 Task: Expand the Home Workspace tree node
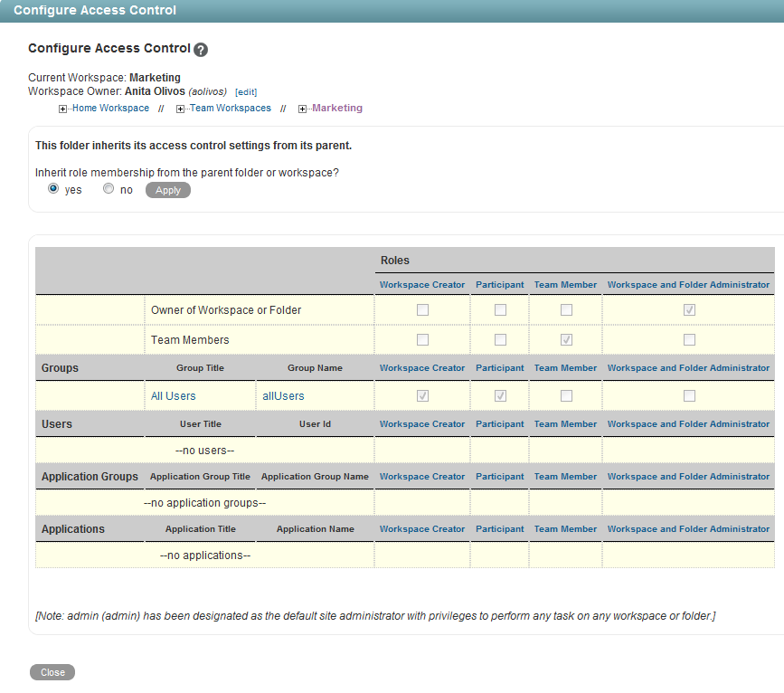62,109
